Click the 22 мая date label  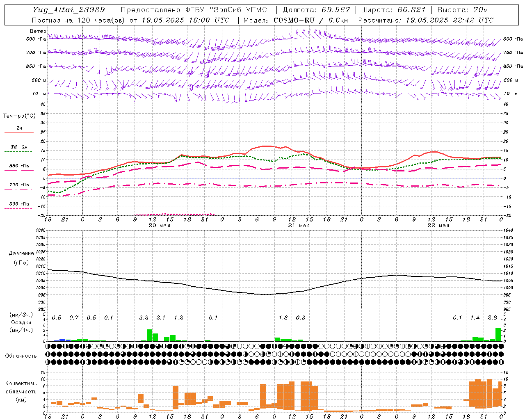(x=438, y=226)
